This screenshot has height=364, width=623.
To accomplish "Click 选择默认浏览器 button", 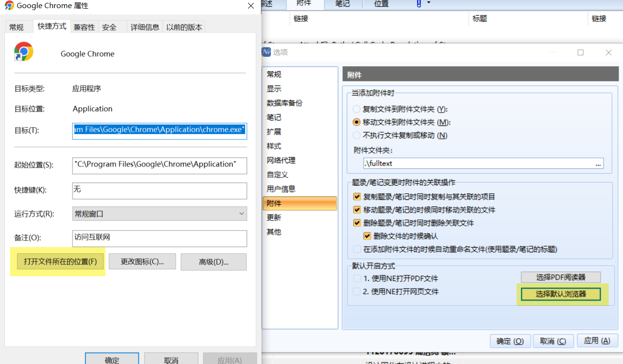I will 561,294.
